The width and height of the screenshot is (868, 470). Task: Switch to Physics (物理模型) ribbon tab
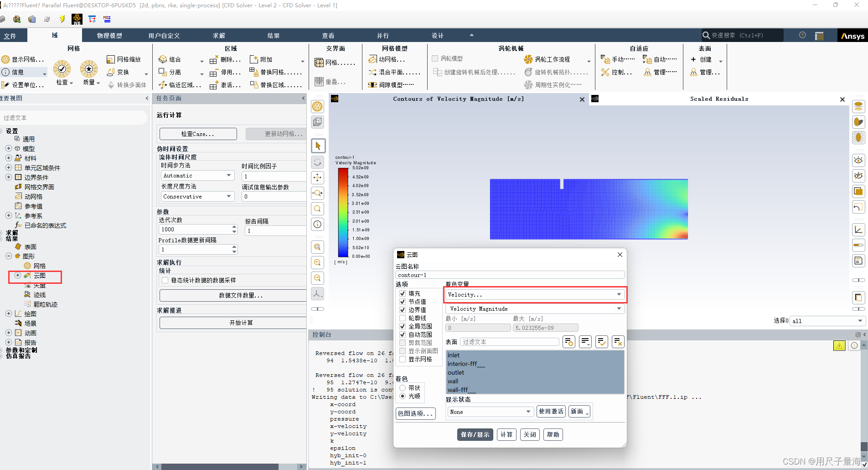tap(109, 36)
